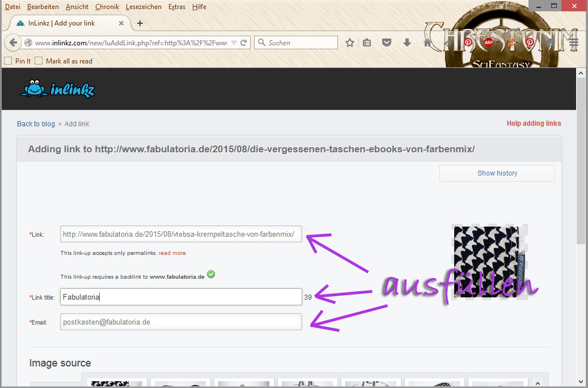Viewport: 588px width, 388px height.
Task: Close the InLinkz tab with the x
Action: pos(121,23)
